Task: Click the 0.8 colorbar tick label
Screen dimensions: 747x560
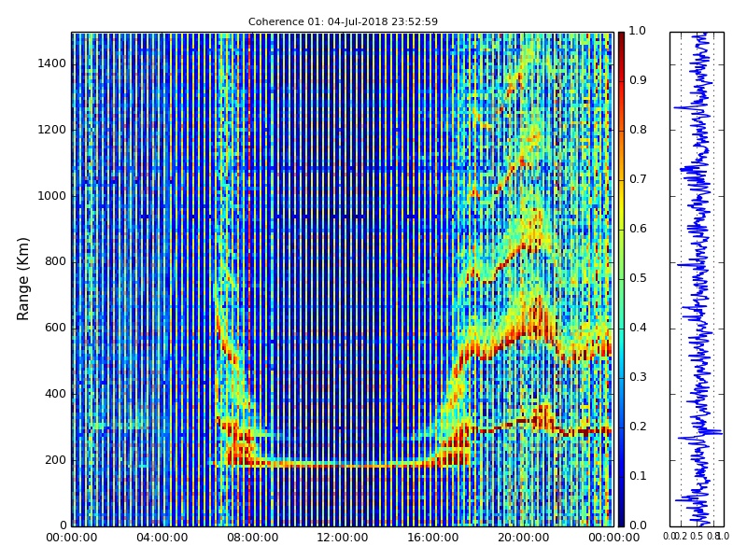Action: coord(638,130)
